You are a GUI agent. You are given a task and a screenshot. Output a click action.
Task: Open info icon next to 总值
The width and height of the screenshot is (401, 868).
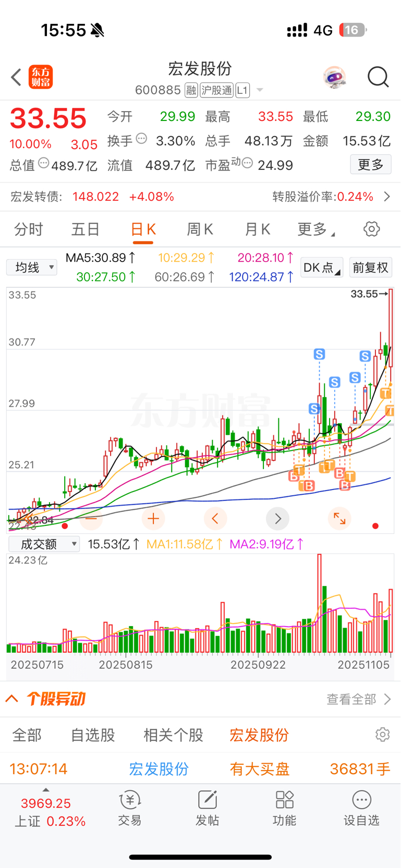click(x=44, y=164)
